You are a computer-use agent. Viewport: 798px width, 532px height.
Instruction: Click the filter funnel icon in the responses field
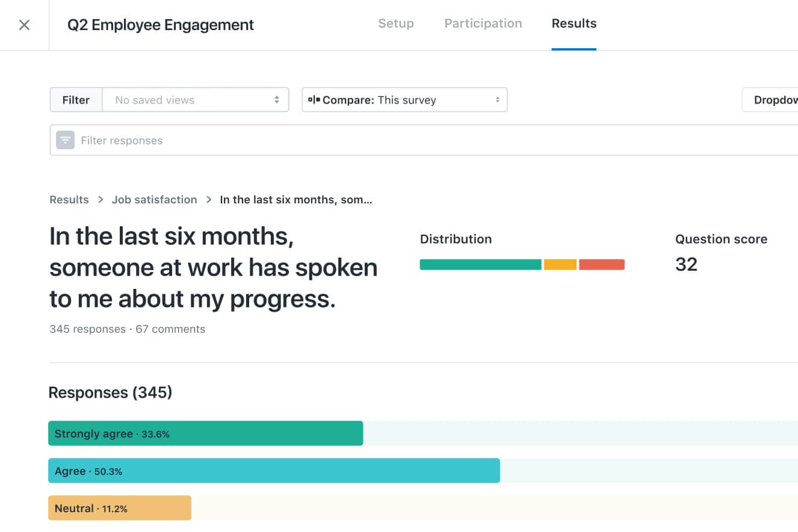point(64,140)
